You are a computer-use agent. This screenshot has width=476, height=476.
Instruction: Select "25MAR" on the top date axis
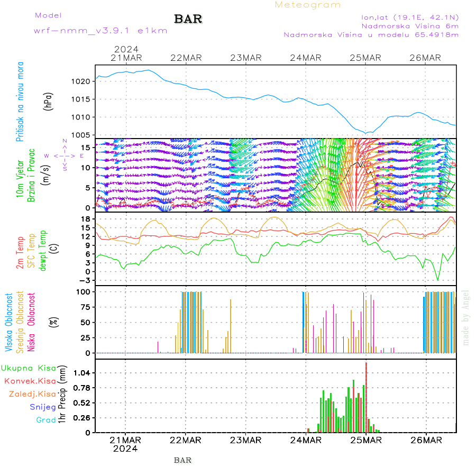tap(365, 58)
